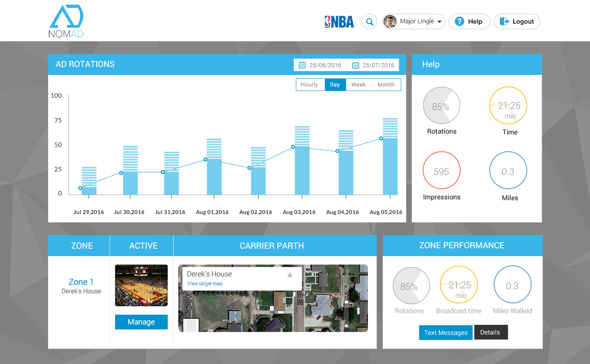Switch chart to Hourly view
590x364 pixels.
tap(310, 85)
